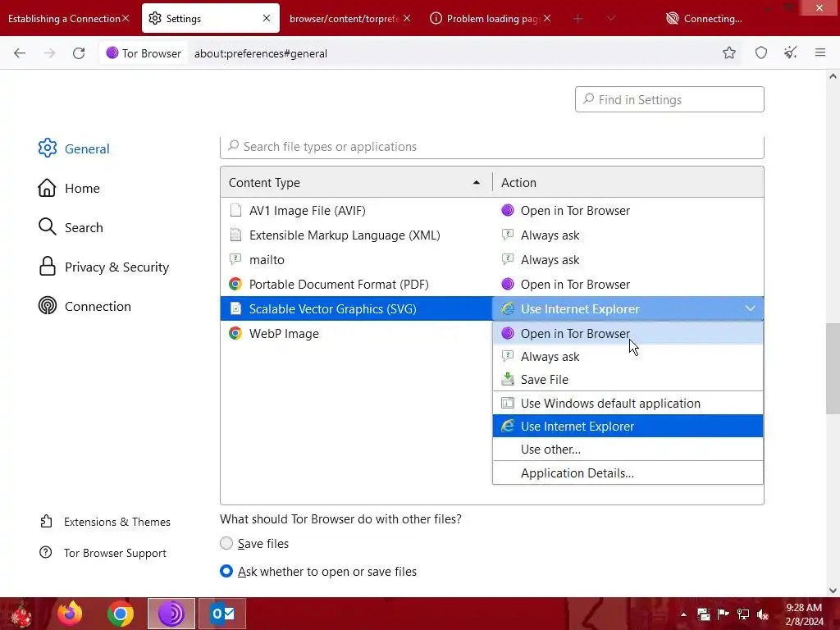Open Application Details... entry
This screenshot has height=630, width=840.
click(x=628, y=473)
